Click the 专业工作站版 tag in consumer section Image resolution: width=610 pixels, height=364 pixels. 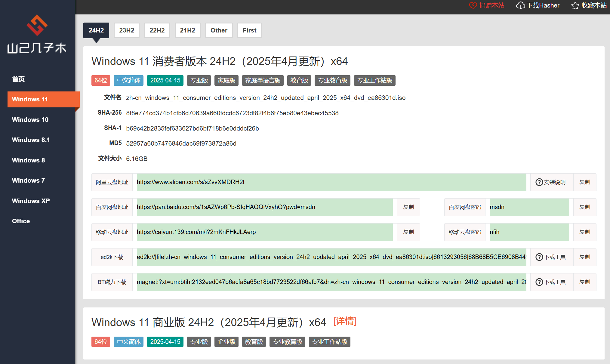point(375,80)
